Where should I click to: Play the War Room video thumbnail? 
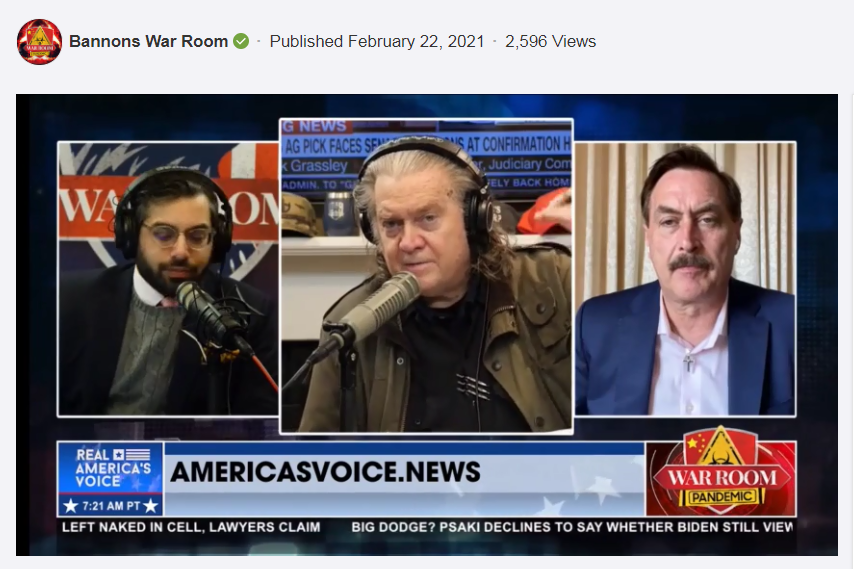426,325
